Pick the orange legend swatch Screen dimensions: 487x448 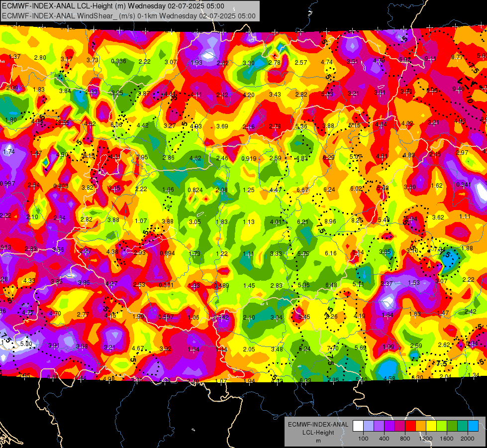[x=421, y=426]
